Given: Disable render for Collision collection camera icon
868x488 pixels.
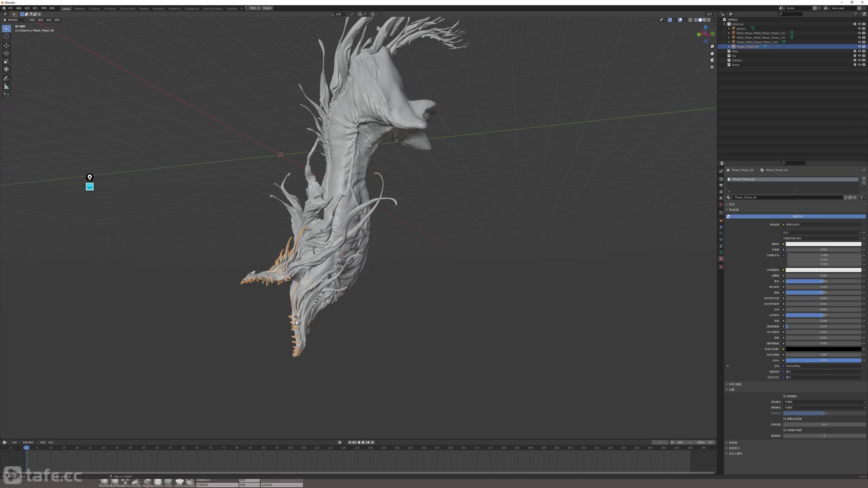Looking at the screenshot, I should tap(864, 60).
